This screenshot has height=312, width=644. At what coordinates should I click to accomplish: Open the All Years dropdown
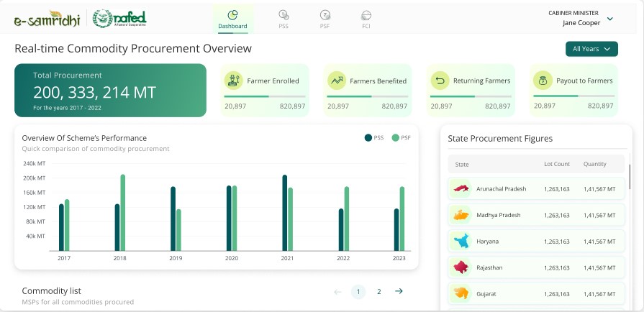pyautogui.click(x=591, y=49)
